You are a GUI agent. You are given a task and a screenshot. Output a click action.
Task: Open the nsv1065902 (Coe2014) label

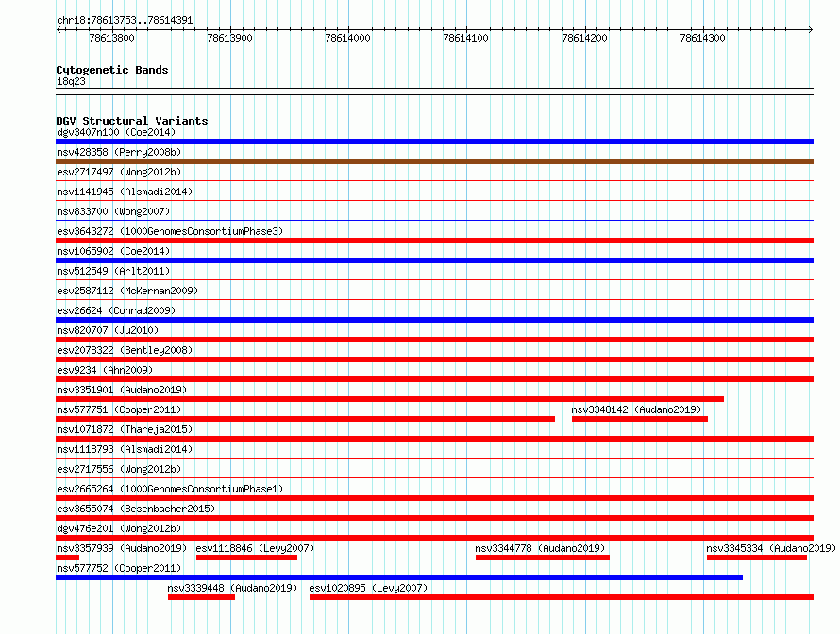[x=113, y=251]
